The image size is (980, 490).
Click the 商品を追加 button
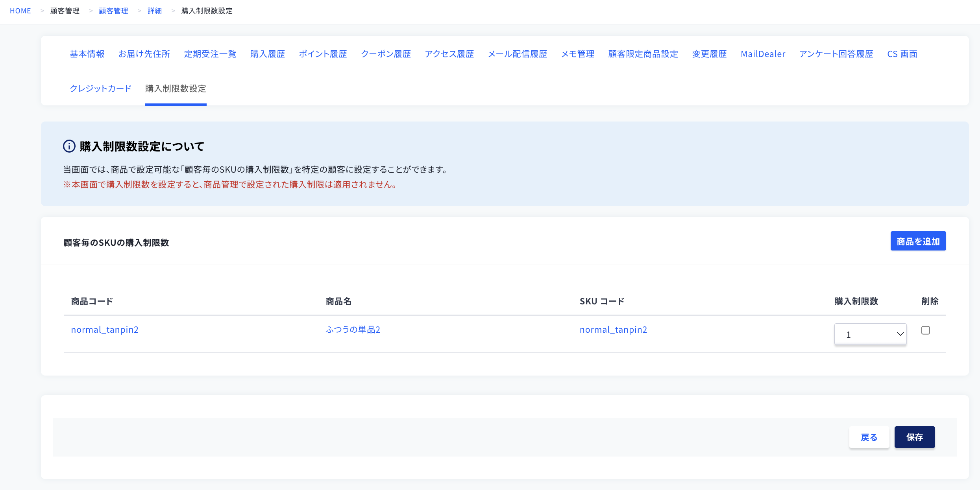918,241
